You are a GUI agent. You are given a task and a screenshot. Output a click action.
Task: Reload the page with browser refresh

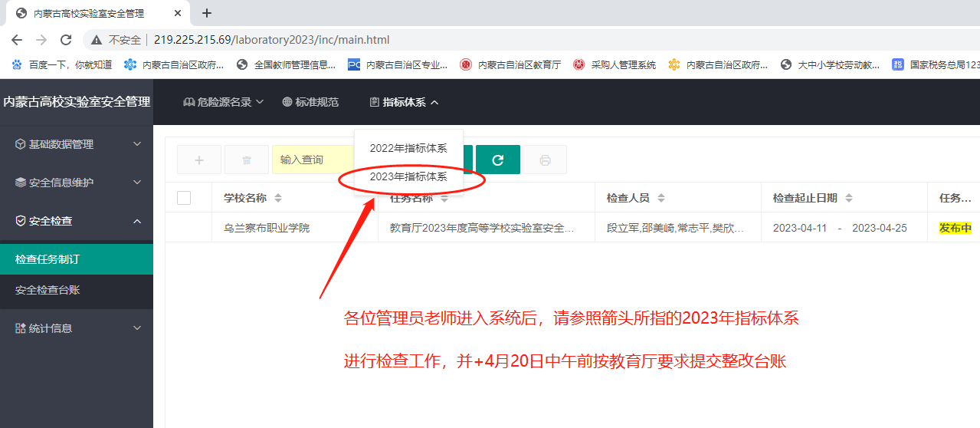click(66, 40)
